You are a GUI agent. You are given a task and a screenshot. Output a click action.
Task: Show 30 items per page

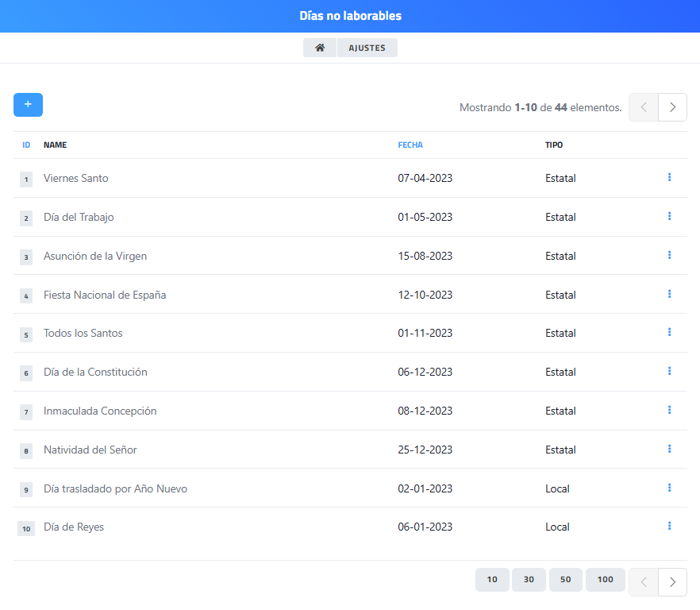coord(529,580)
